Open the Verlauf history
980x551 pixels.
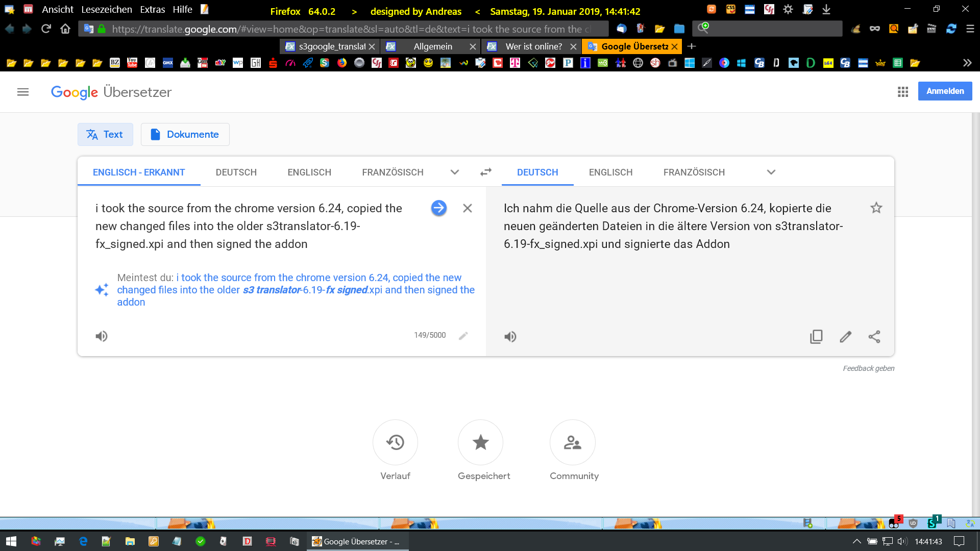coord(395,442)
